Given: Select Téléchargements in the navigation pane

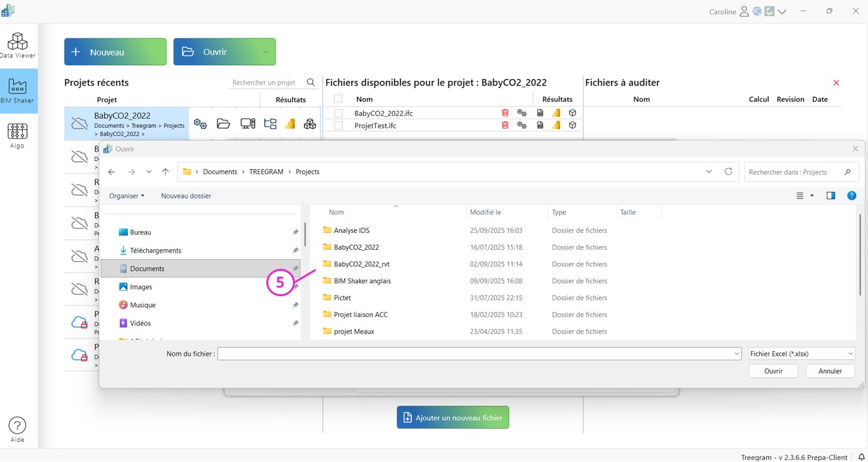Looking at the screenshot, I should [155, 251].
